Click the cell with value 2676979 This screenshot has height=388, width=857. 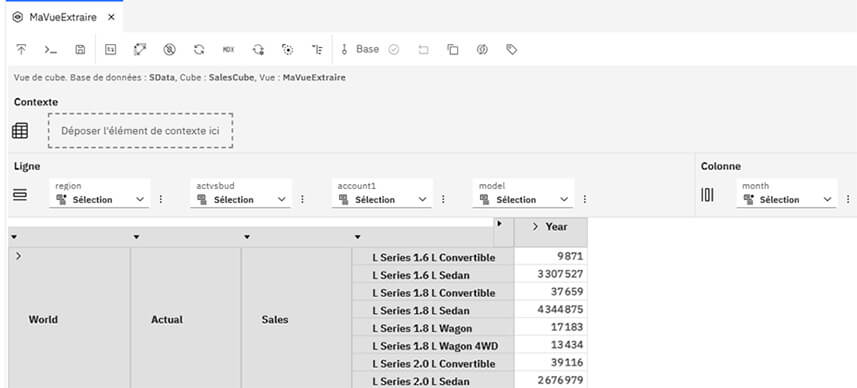pyautogui.click(x=551, y=380)
